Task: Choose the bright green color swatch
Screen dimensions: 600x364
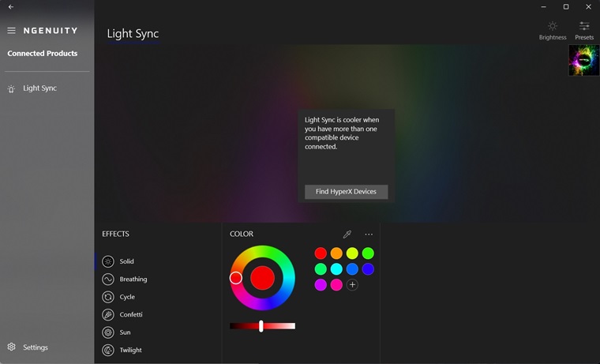Action: coord(368,253)
